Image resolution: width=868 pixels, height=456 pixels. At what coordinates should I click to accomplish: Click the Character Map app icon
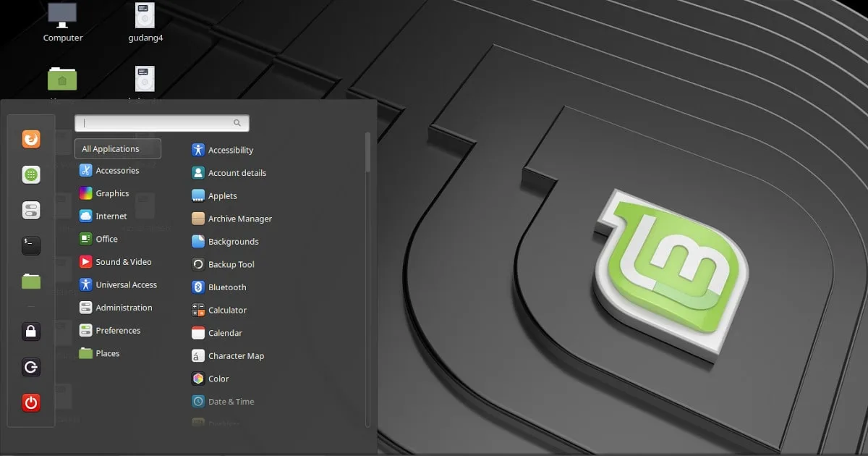pos(198,356)
